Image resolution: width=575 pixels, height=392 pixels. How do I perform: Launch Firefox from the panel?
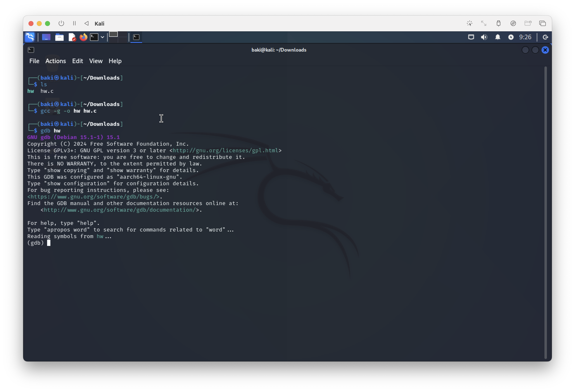click(83, 37)
